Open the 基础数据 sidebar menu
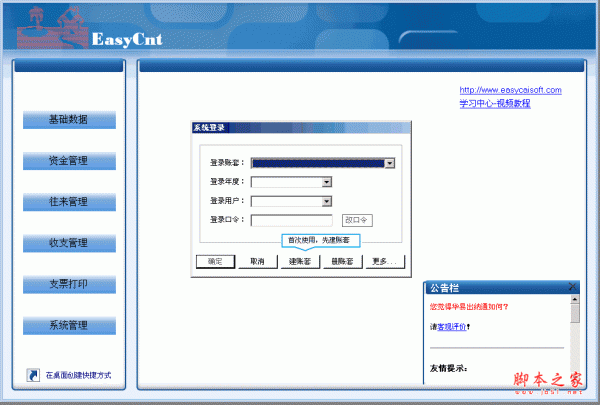This screenshot has width=600, height=405. (69, 120)
